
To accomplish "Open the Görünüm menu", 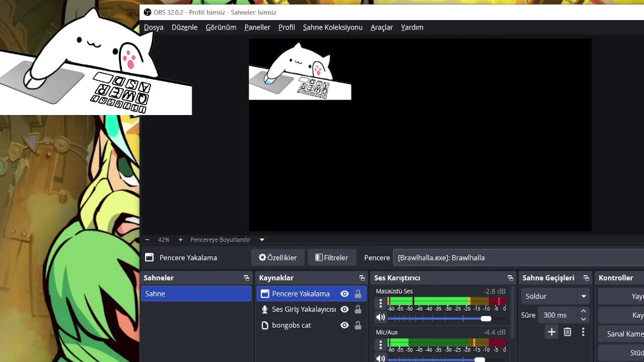I will tap(221, 27).
